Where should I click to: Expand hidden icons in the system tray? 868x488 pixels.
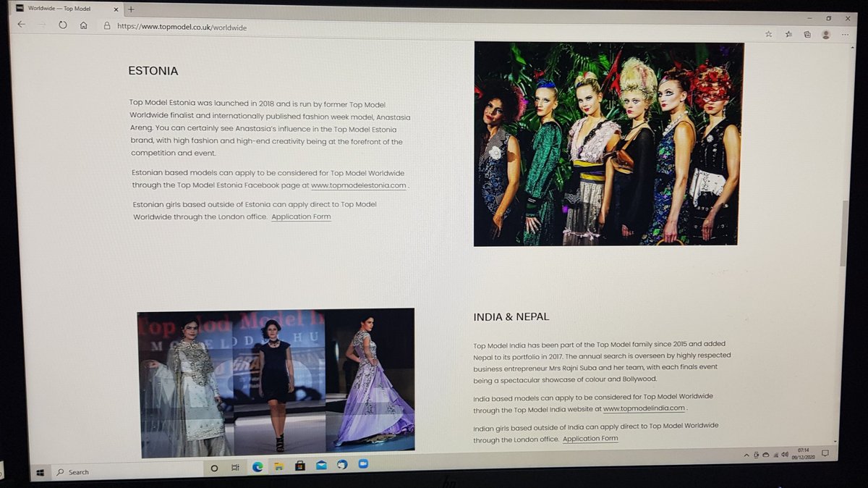[746, 455]
